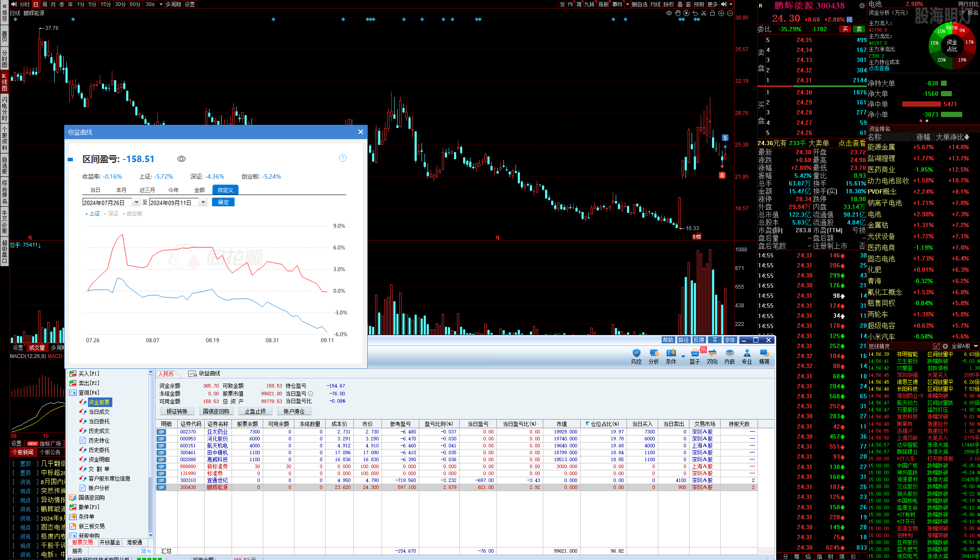The image size is (980, 560).
Task: Toggle the 创业板 series in profit chart
Action: [x=133, y=214]
